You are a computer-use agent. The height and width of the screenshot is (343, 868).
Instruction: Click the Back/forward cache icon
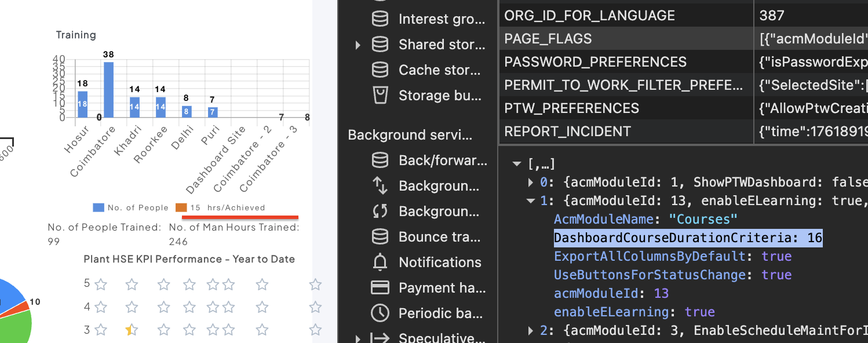tap(380, 160)
